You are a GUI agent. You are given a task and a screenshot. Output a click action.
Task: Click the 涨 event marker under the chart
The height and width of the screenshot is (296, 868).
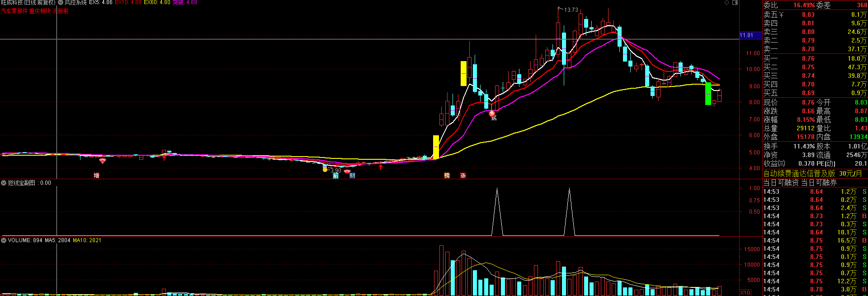coord(463,176)
